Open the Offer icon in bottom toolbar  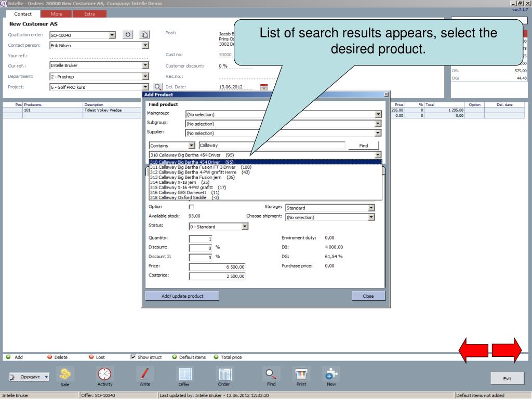(185, 374)
